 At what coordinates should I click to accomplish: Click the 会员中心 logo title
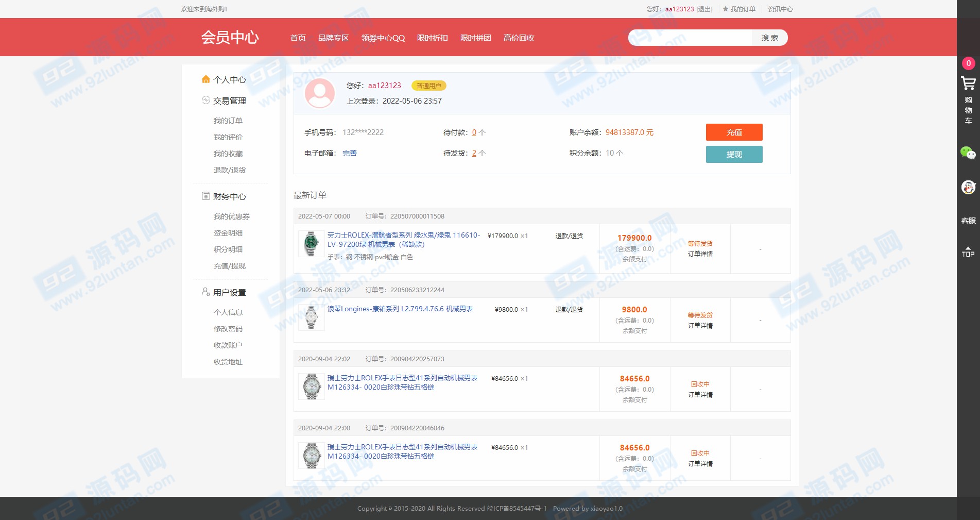230,37
